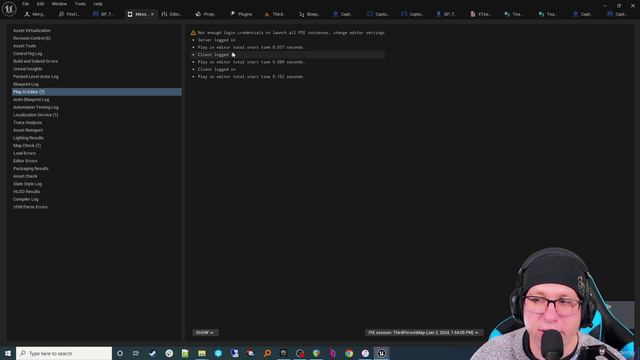640x360 pixels.
Task: Select Play In Editor log category
Action: point(97,92)
